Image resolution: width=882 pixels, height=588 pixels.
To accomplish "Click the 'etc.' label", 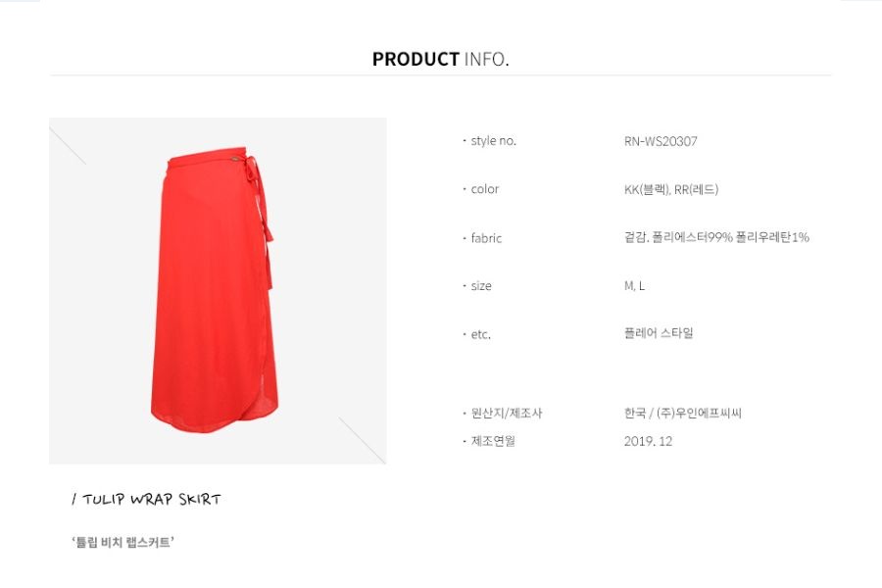I will (x=481, y=334).
